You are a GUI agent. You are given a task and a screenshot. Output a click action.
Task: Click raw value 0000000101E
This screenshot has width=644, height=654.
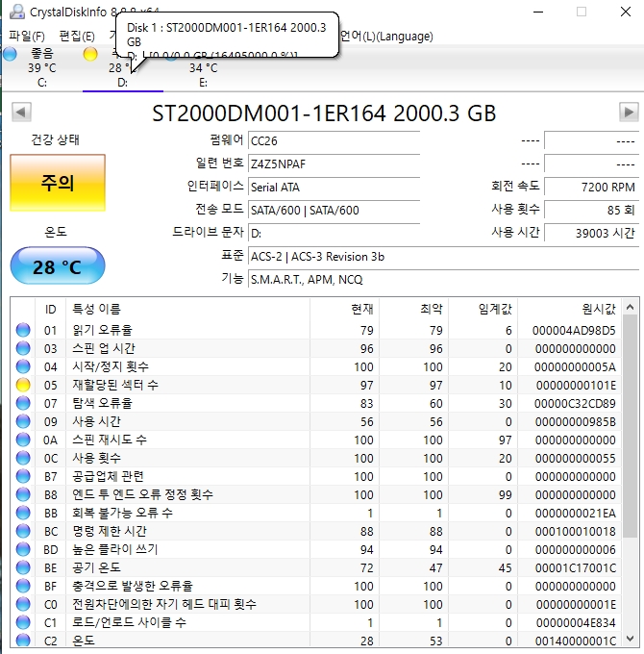point(576,385)
